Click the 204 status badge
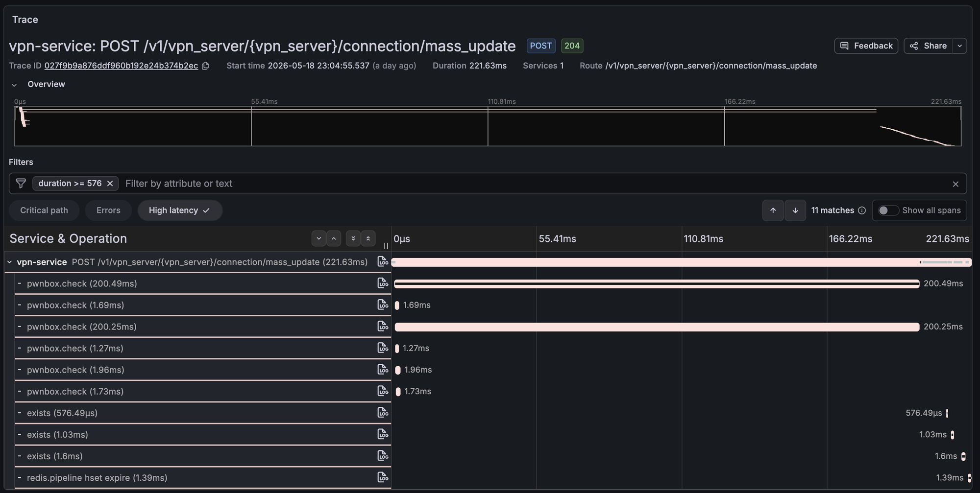 pos(572,46)
